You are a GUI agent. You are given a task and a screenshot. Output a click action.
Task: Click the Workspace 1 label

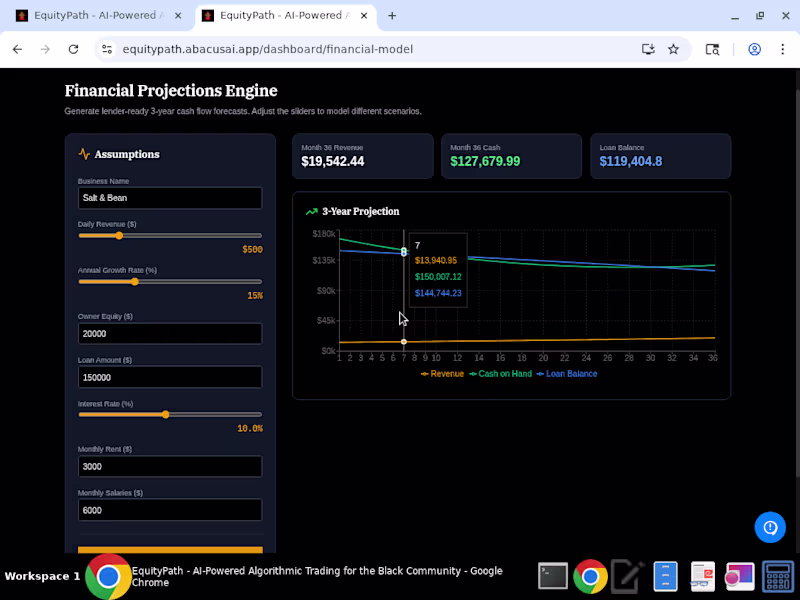tap(42, 577)
